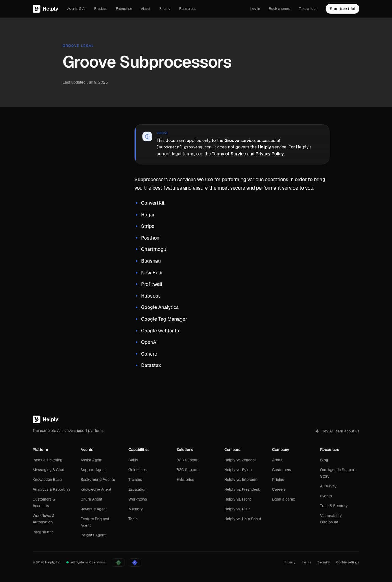Viewport: 392px width, 582px height.
Task: Open the Agents & AI menu
Action: click(x=76, y=9)
